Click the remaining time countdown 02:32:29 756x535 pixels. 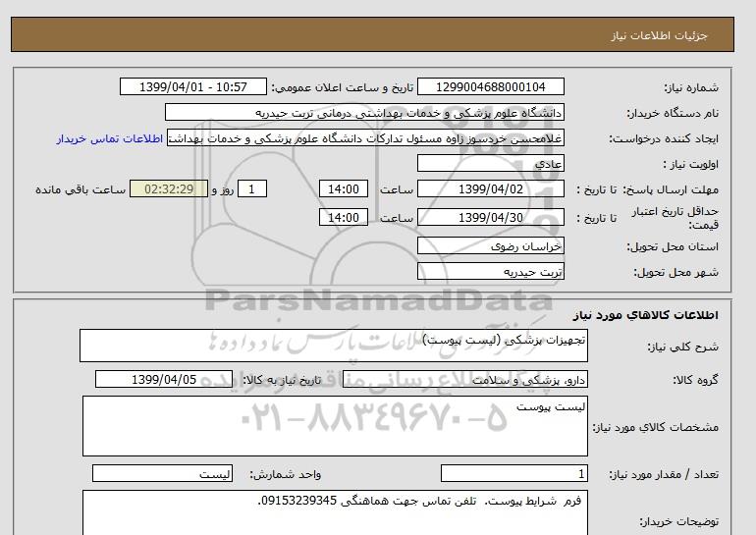click(x=169, y=188)
